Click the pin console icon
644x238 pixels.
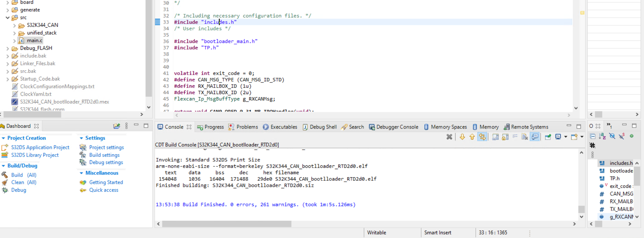point(548,137)
